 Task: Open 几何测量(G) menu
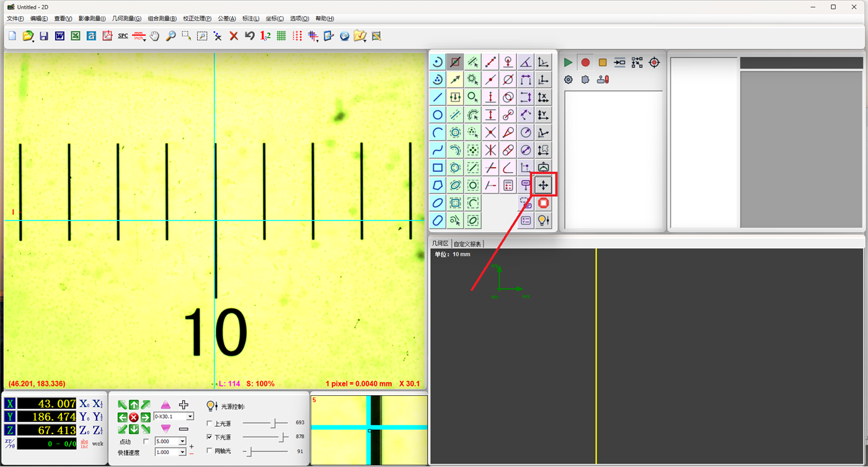coord(126,19)
